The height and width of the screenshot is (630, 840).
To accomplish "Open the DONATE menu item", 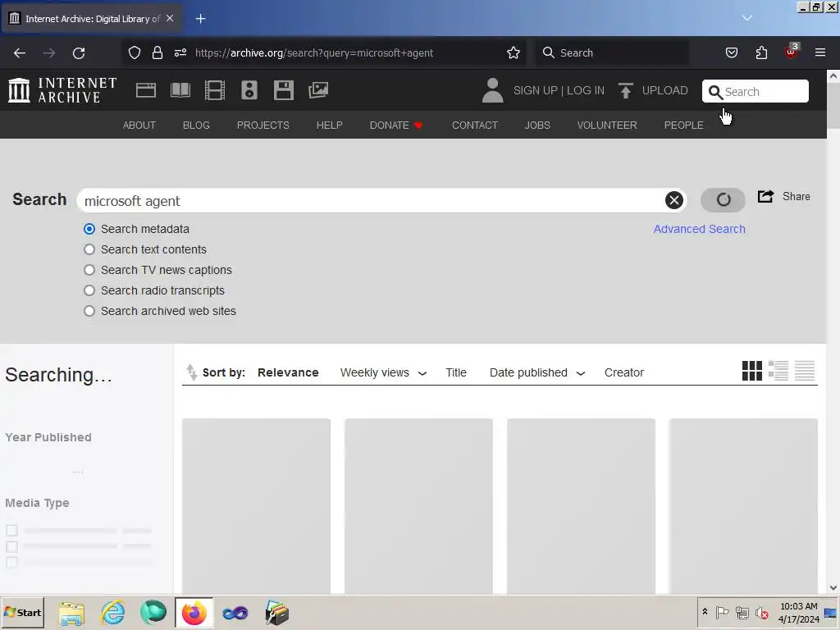I will click(396, 125).
